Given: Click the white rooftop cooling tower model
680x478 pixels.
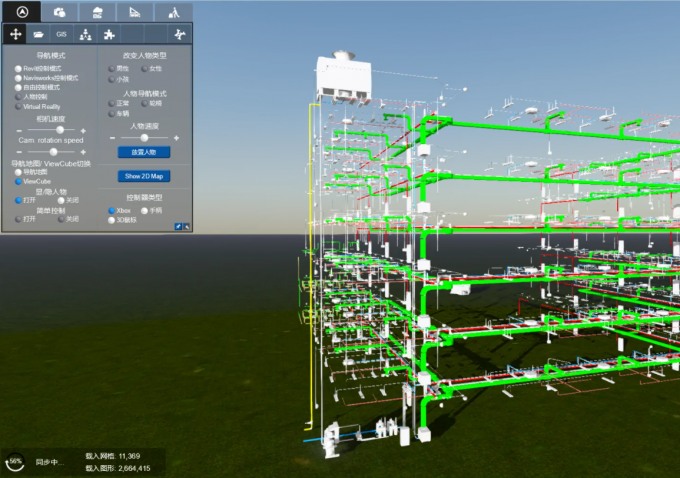Looking at the screenshot, I should coord(344,77).
